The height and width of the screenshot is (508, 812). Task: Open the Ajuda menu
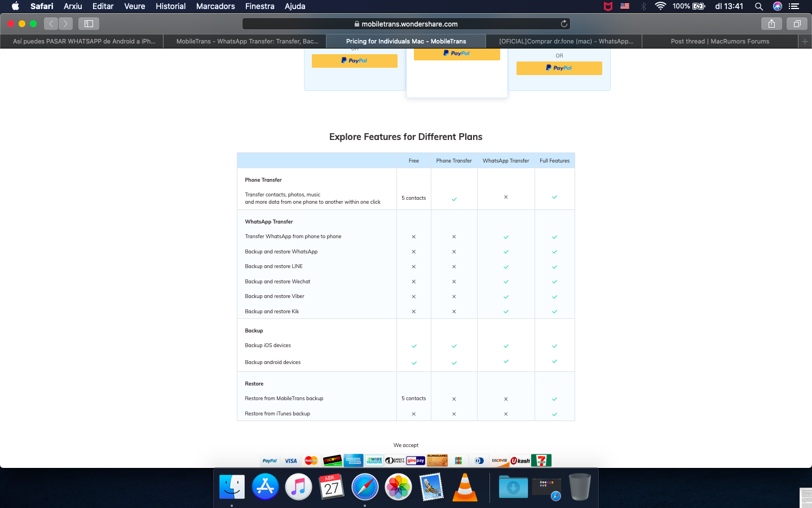(x=295, y=6)
